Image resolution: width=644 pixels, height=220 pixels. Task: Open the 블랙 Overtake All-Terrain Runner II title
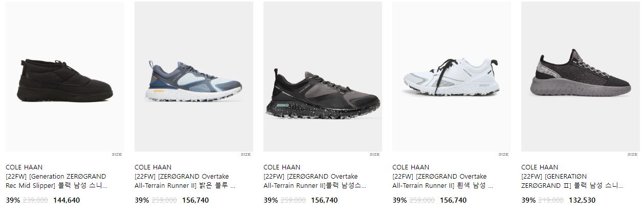(x=315, y=181)
